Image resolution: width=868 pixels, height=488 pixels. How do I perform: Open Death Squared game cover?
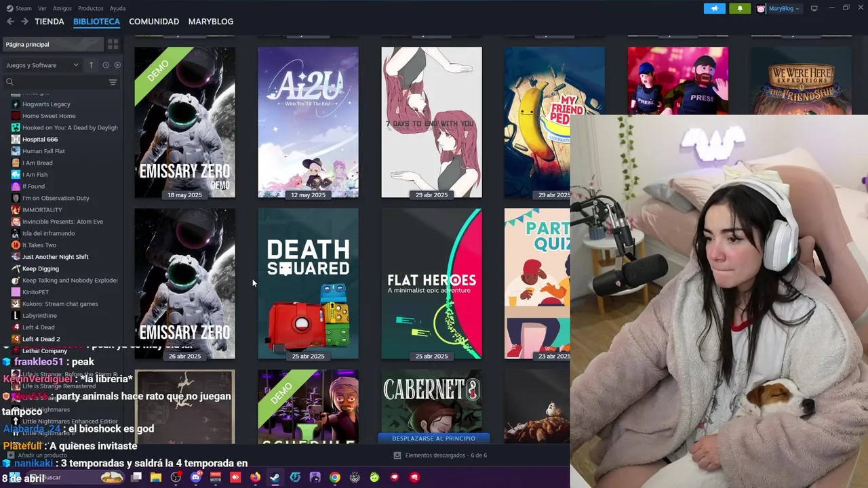point(308,283)
